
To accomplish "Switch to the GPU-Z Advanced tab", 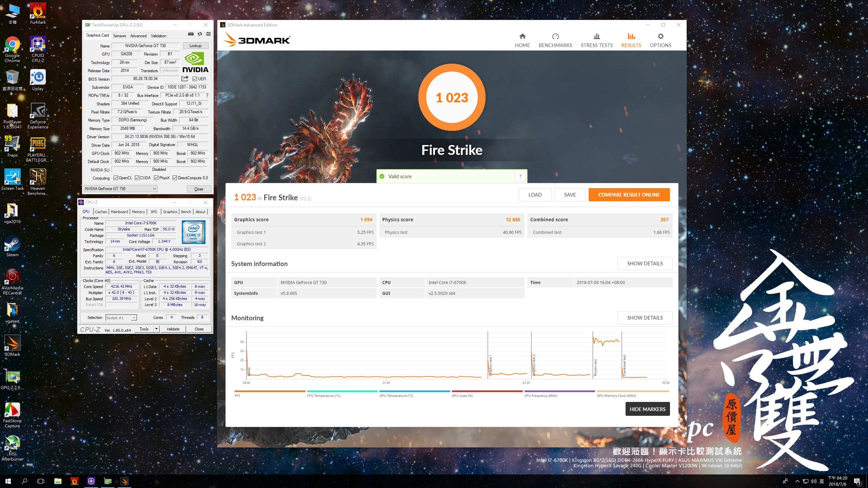I will pyautogui.click(x=138, y=36).
